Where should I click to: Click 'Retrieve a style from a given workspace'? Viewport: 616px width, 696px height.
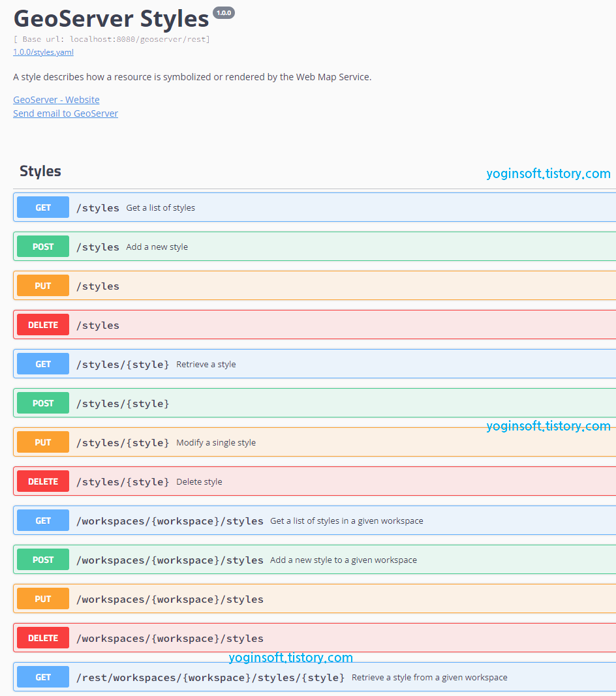tap(429, 677)
